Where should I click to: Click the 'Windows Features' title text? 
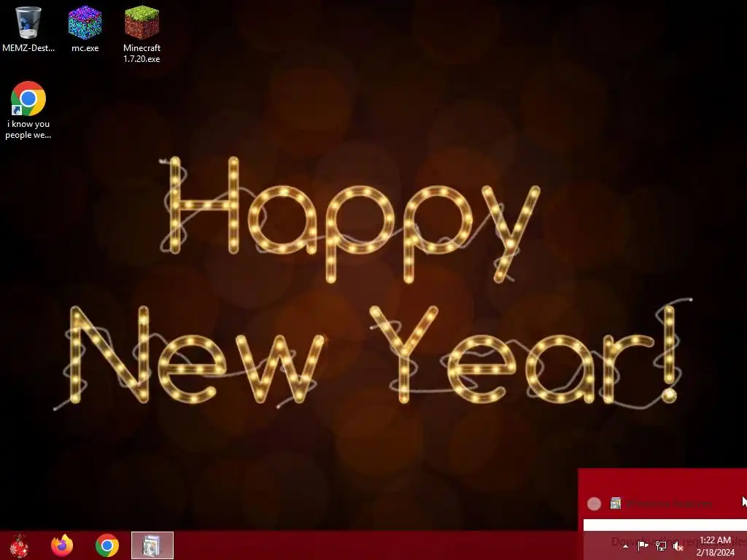pyautogui.click(x=669, y=503)
